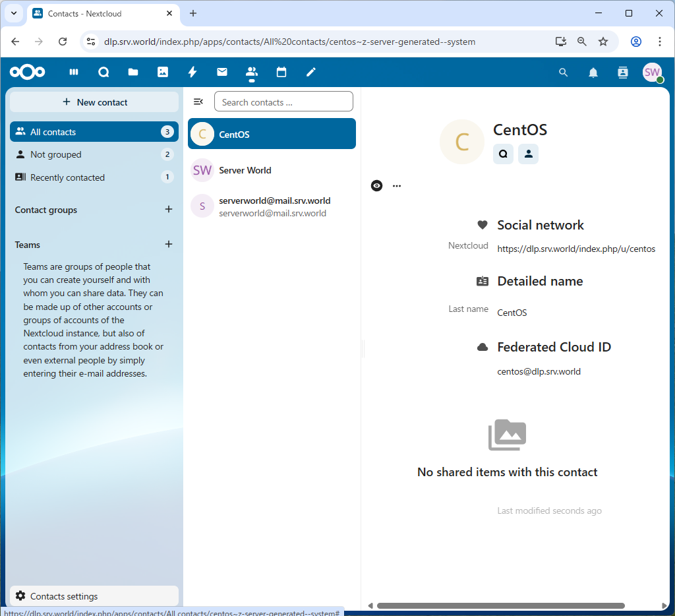Open the Notes pencil icon
This screenshot has width=675, height=616.
[311, 72]
